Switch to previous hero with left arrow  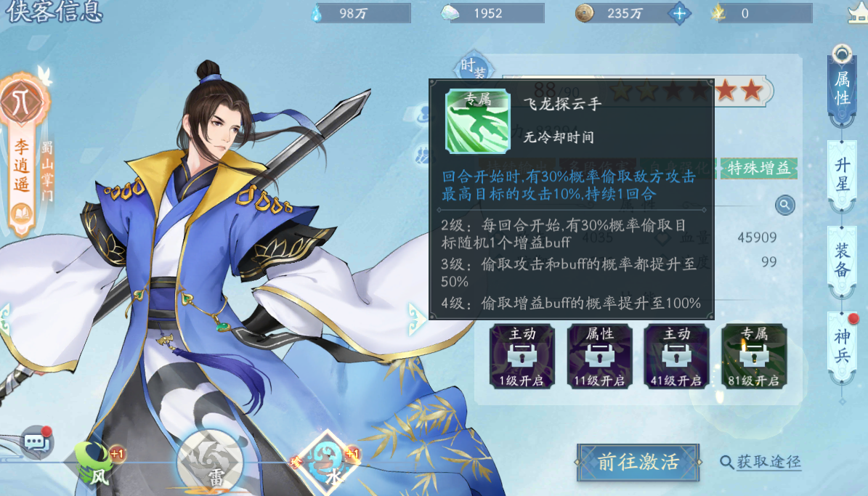[x=6, y=319]
